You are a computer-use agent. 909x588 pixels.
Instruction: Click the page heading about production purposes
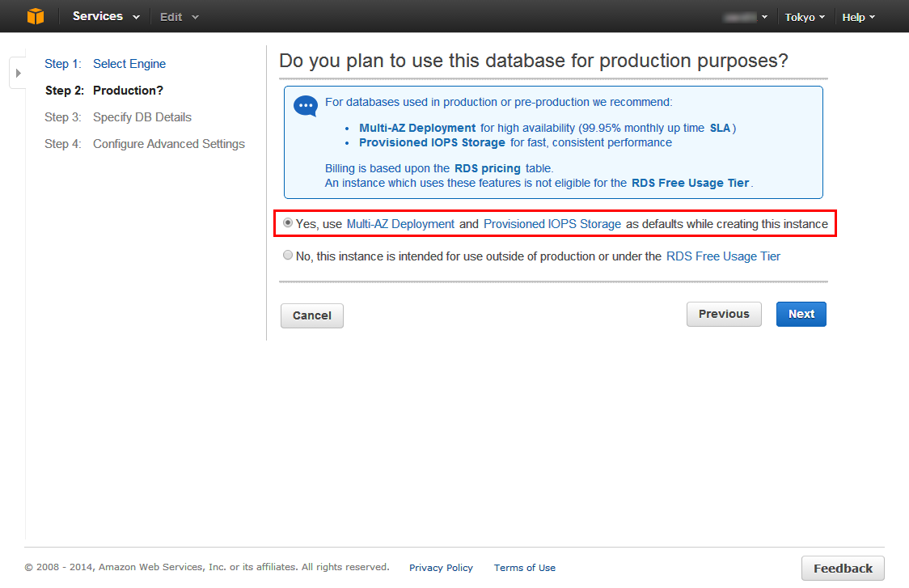point(534,61)
